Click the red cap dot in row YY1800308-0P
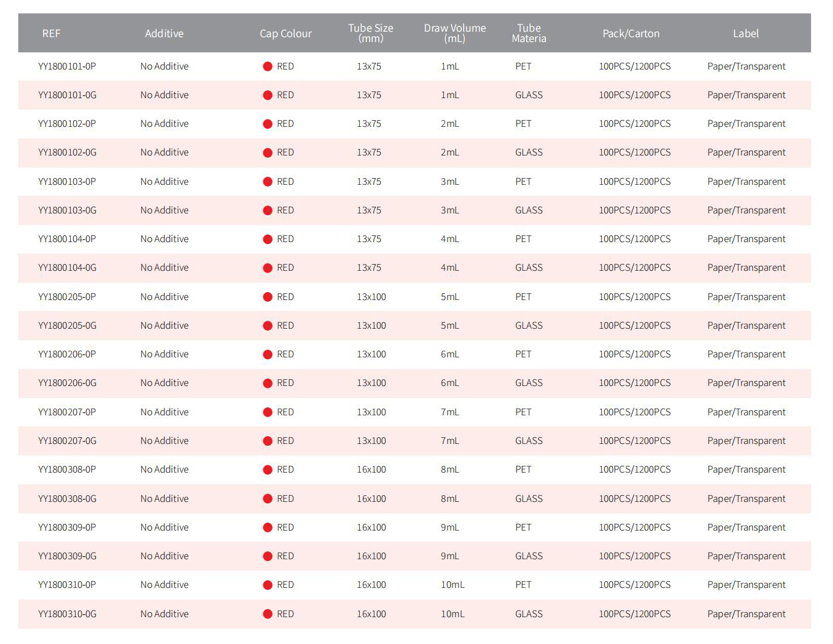This screenshot has width=833, height=644. [x=268, y=470]
